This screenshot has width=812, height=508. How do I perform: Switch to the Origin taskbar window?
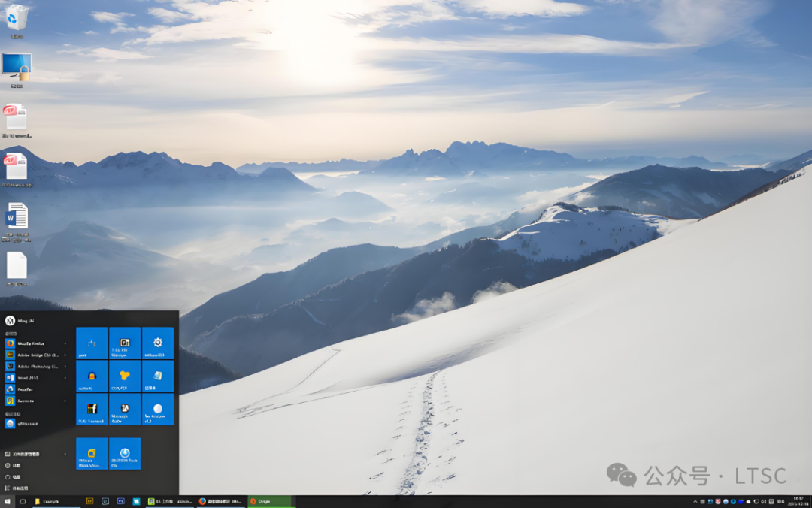point(271,501)
